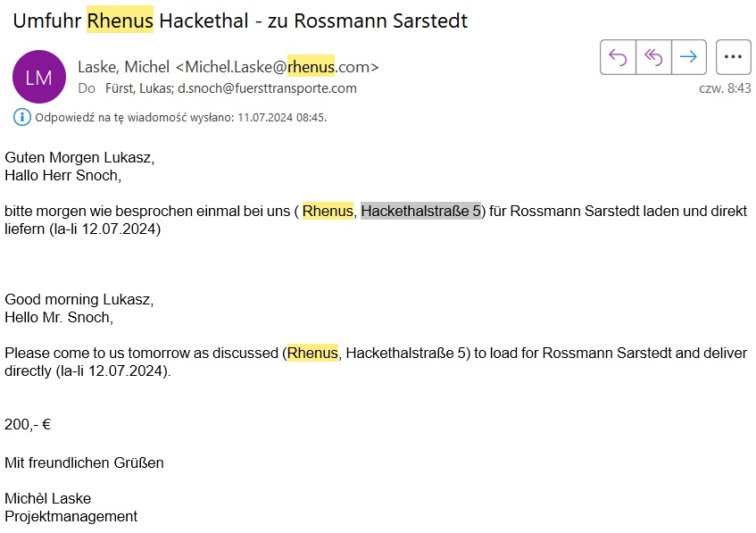Screen dimensions: 756x533
Task: Click the Michel.Laske@rhenus.com email address
Action: (278, 67)
